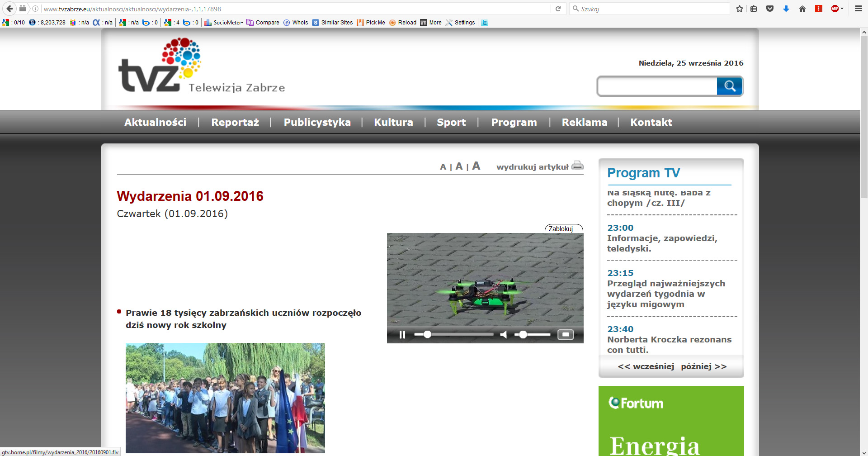This screenshot has width=868, height=456.
Task: Click the 23:40 Norberta Kroczka rezonans entry
Action: click(x=669, y=339)
